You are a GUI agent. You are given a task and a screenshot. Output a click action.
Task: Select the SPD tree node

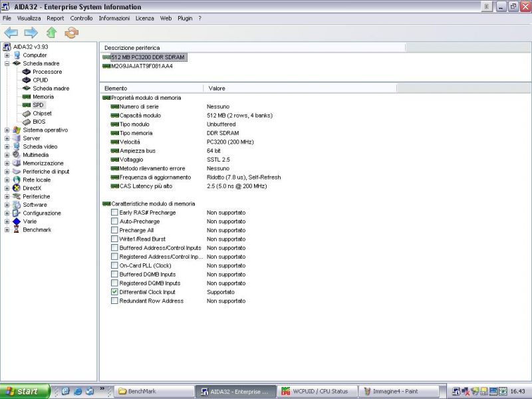click(x=38, y=105)
